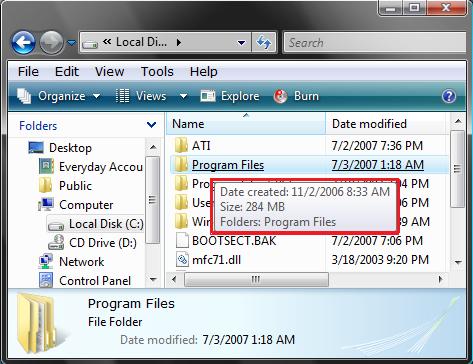This screenshot has width=473, height=364.
Task: Click Burn in the toolbar
Action: point(296,96)
